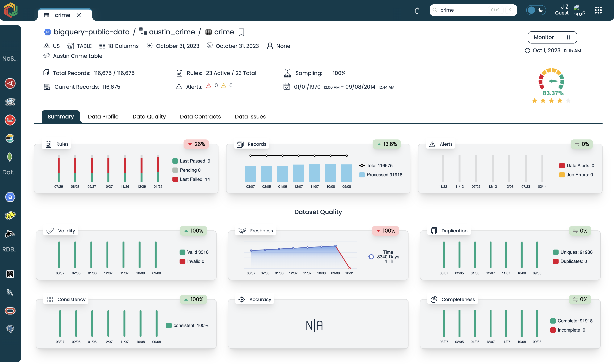The width and height of the screenshot is (614, 364).
Task: Click the Completeness pie icon
Action: coord(434,300)
